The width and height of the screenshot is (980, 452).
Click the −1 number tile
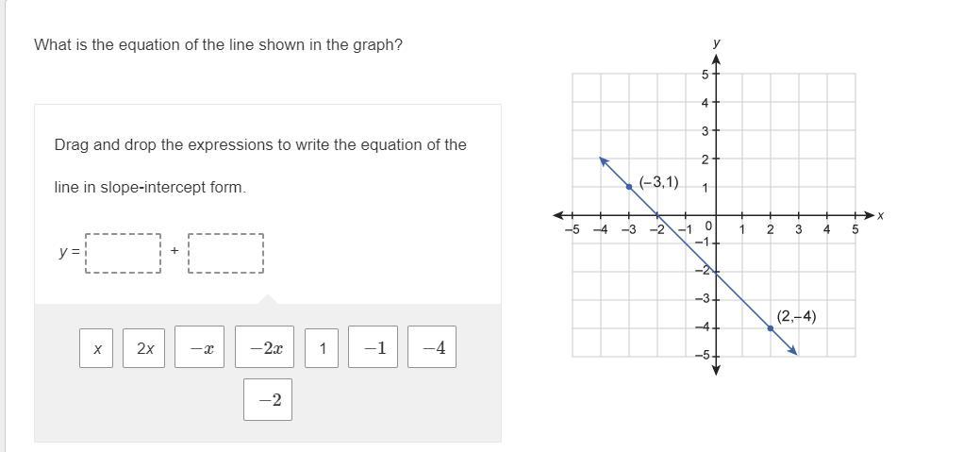tap(374, 346)
